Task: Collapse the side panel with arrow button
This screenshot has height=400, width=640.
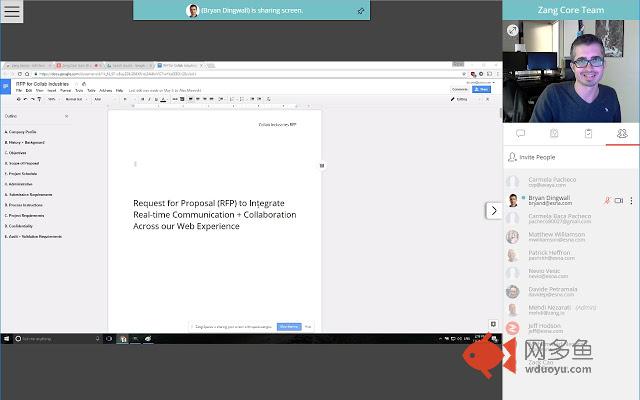Action: coord(493,210)
